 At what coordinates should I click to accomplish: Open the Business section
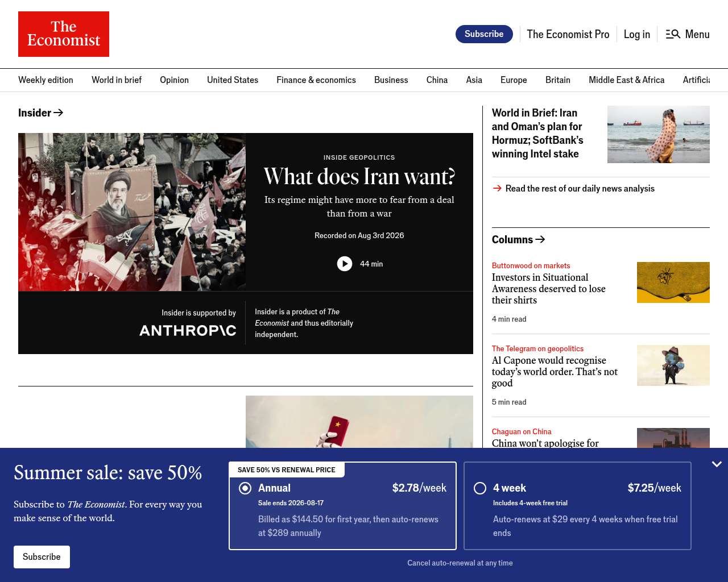(391, 80)
